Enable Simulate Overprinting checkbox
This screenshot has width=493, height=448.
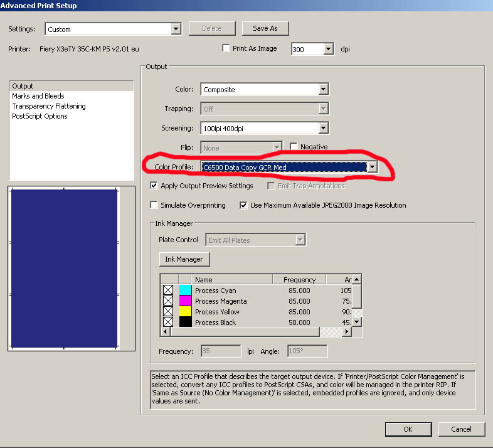click(x=154, y=205)
